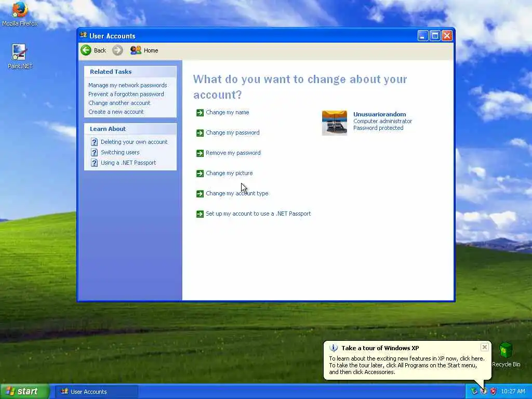Click the Unusuariorandom account picture
This screenshot has height=399, width=532.
point(335,123)
